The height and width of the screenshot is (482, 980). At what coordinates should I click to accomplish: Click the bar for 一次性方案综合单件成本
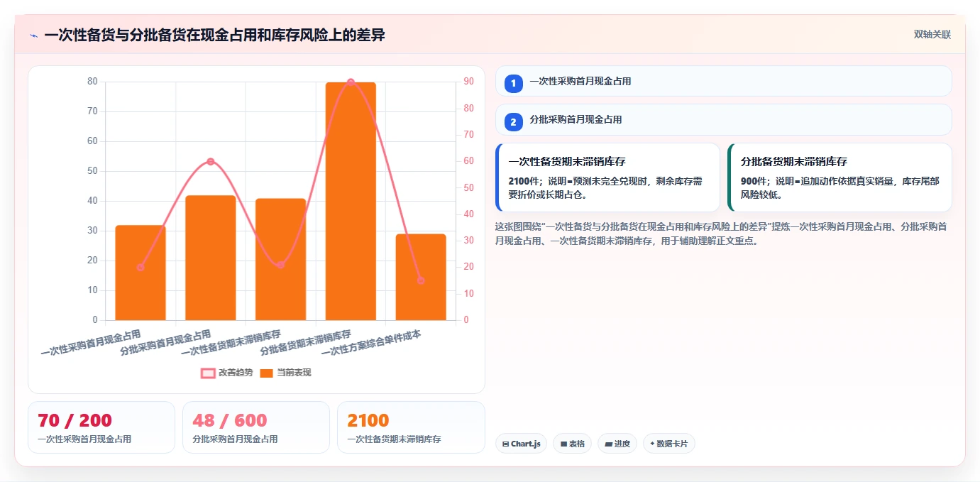(421, 277)
